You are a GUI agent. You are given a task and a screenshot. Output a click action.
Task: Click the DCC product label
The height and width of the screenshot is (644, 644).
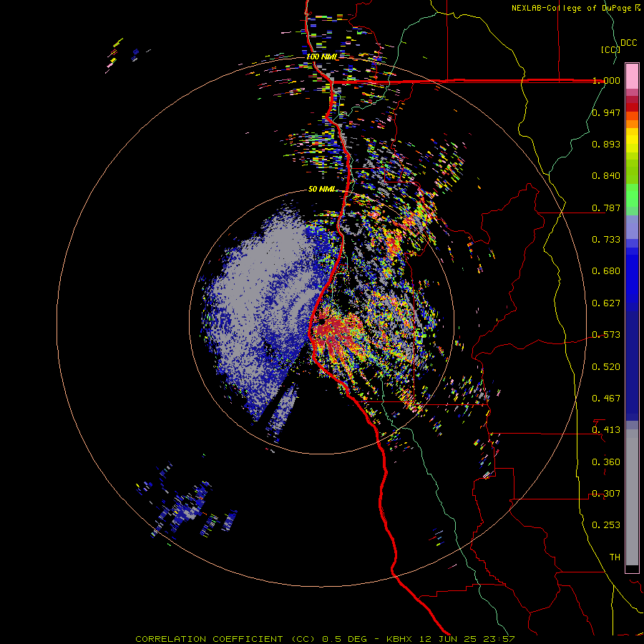pyautogui.click(x=628, y=43)
